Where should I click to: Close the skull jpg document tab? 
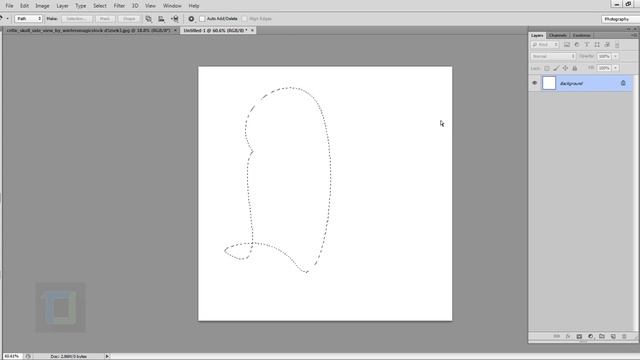(176, 30)
